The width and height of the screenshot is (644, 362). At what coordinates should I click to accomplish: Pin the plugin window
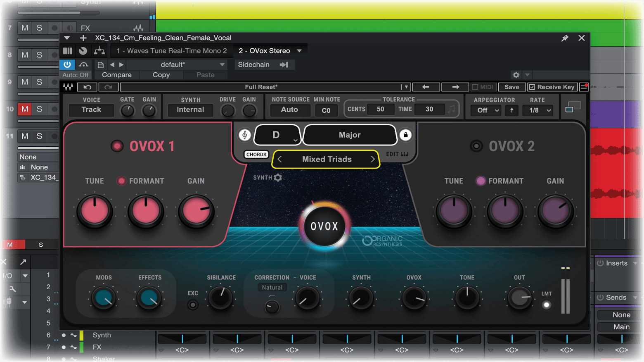tap(565, 38)
